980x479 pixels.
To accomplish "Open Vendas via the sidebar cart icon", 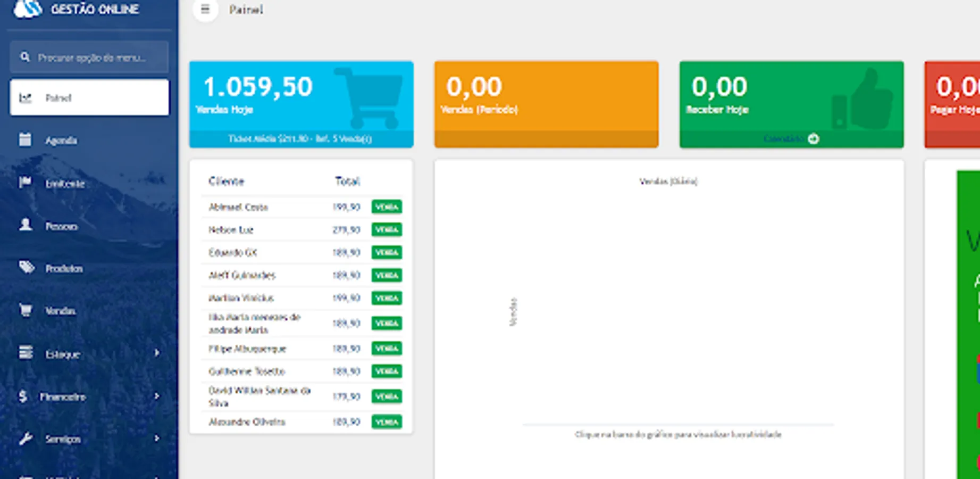I will [25, 310].
